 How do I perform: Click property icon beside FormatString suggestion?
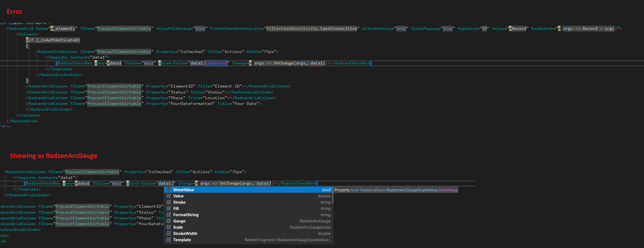(169, 215)
